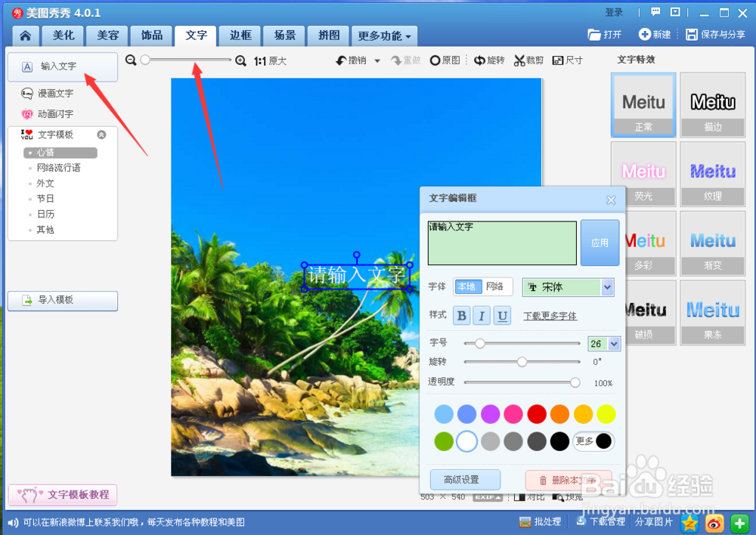
Task: Click 下载更多字体 link
Action: coord(550,316)
